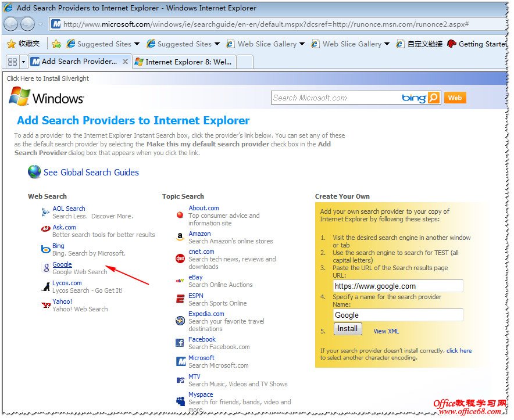Open the Yahoo! provider link
The image size is (514, 420).
(62, 301)
